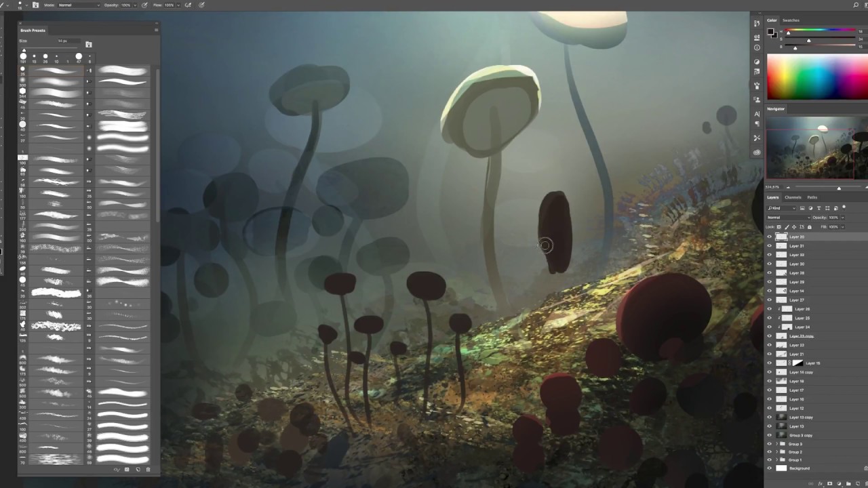Image resolution: width=868 pixels, height=488 pixels.
Task: Toggle pressure for size icon
Action: [201, 5]
